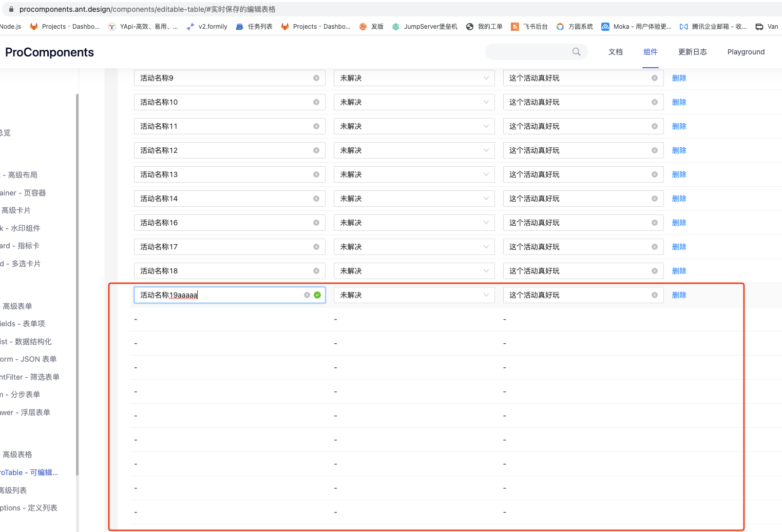Select ProTable - 可编辑 in the sidebar

coord(28,472)
